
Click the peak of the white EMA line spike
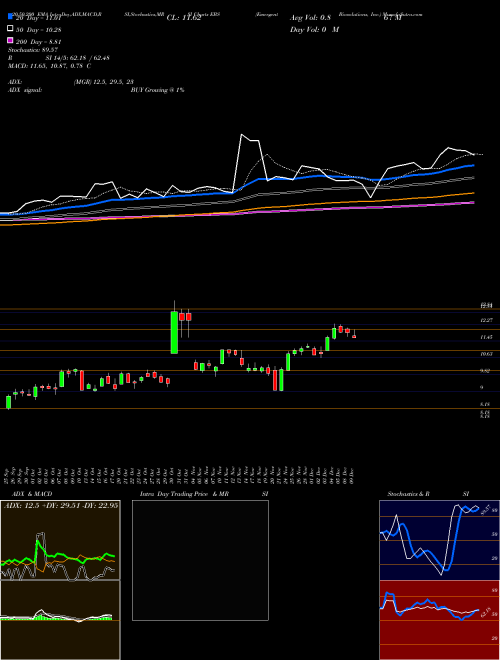[242, 135]
